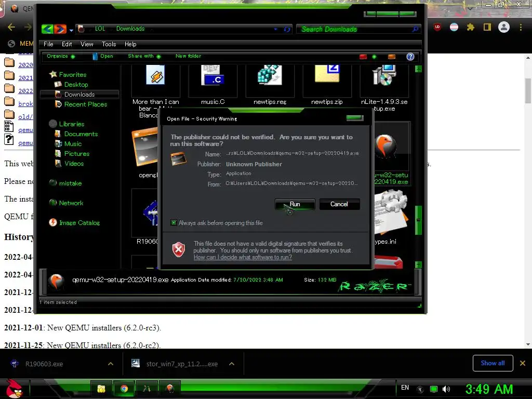Open R190603.exe download item in Chrome
Screen dimensions: 532x399
(x=44, y=364)
